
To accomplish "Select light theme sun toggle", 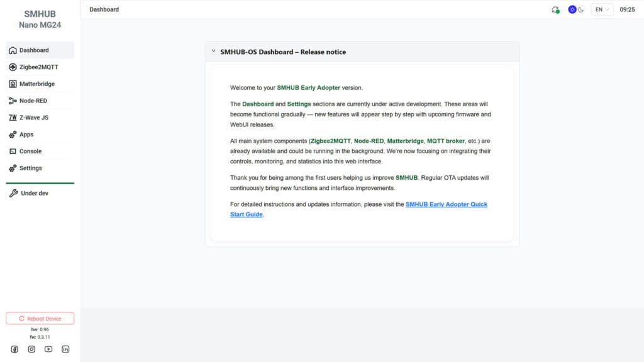I will point(572,9).
